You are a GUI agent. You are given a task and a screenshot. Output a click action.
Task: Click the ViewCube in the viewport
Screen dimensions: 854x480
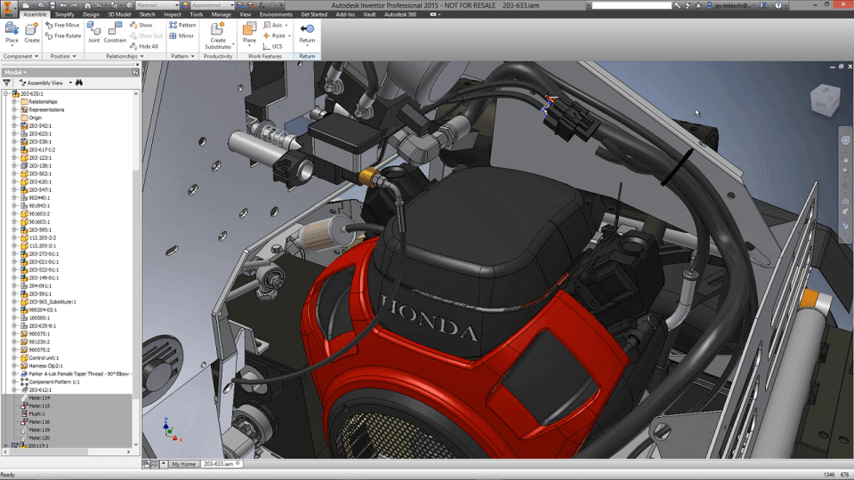tap(825, 100)
